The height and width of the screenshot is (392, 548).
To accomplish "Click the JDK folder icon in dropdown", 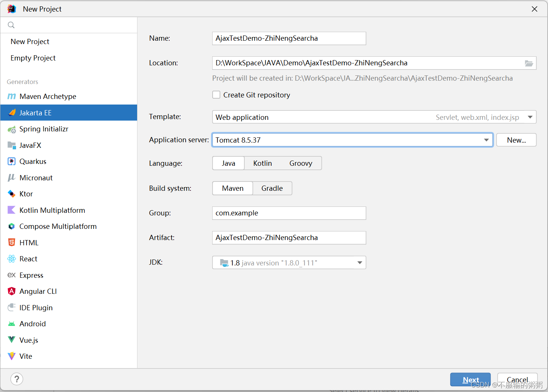I will [x=224, y=263].
